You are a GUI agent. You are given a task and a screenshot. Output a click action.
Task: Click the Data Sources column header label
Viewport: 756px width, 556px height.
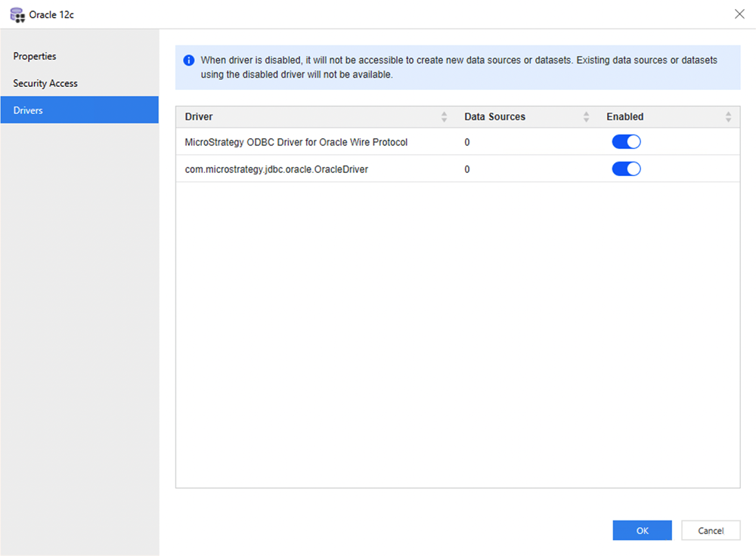tap(494, 117)
